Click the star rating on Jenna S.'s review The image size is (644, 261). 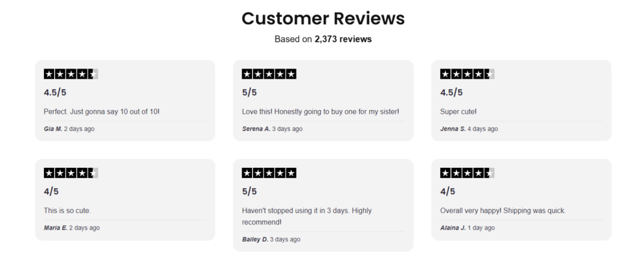pos(467,74)
